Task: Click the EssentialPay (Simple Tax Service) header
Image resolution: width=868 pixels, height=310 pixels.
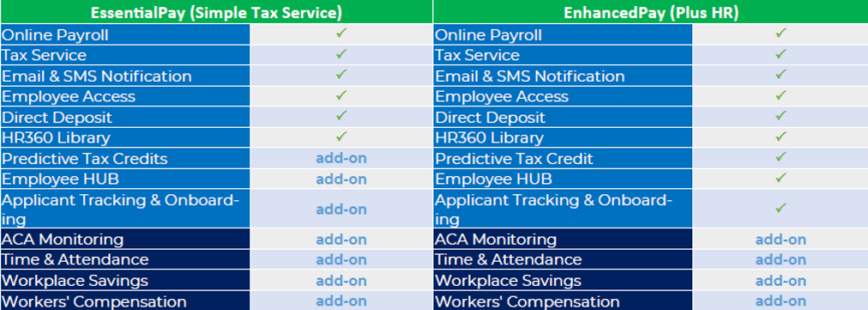Action: [x=216, y=13]
